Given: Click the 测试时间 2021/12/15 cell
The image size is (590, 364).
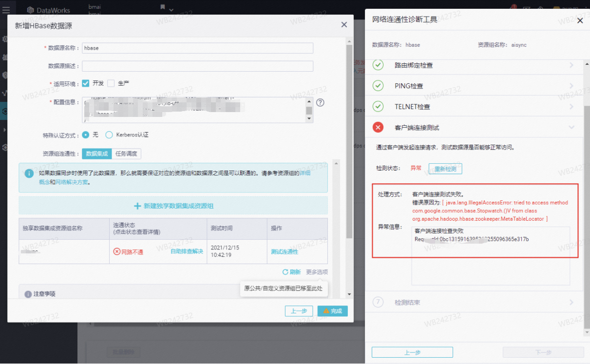Looking at the screenshot, I should pos(237,251).
